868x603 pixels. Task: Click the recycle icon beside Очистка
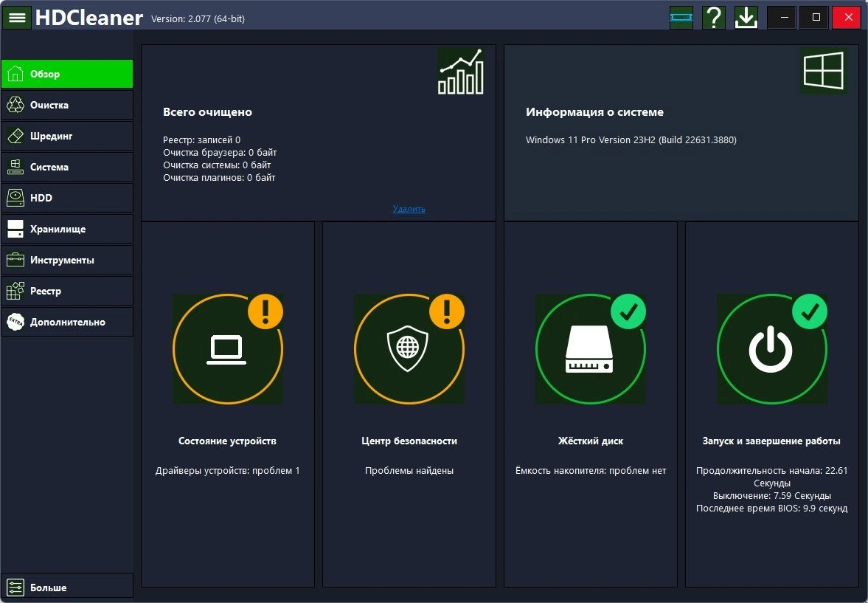click(15, 105)
